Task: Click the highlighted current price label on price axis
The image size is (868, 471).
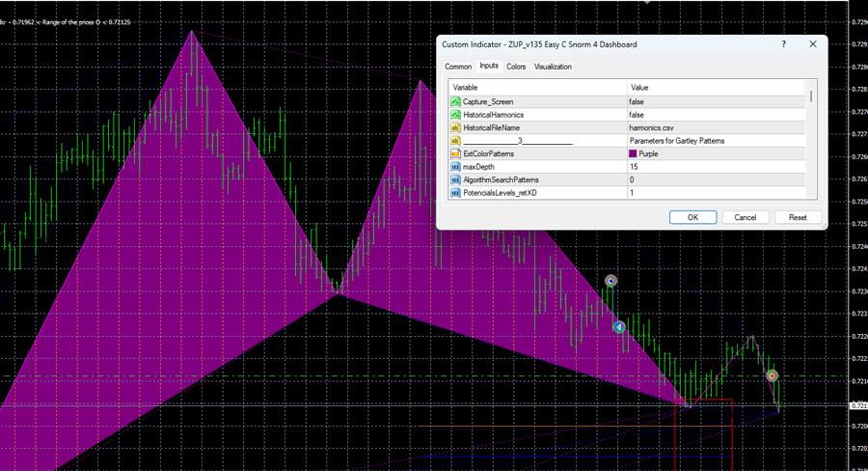Action: point(858,406)
